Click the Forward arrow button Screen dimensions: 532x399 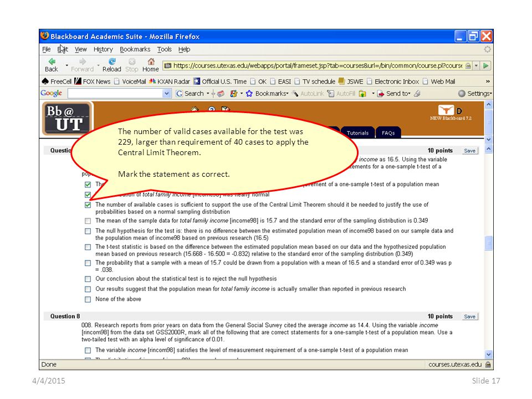point(82,65)
